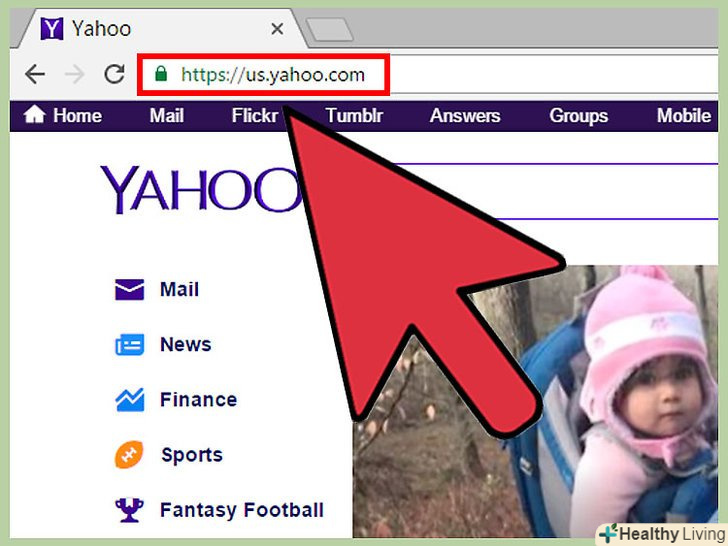Click the browser forward arrow

coord(75,74)
